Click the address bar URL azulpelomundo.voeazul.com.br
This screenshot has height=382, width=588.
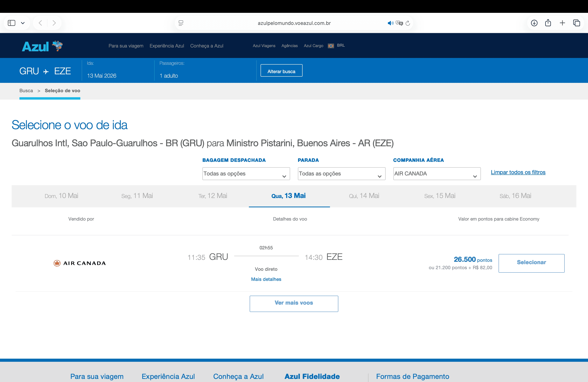294,23
